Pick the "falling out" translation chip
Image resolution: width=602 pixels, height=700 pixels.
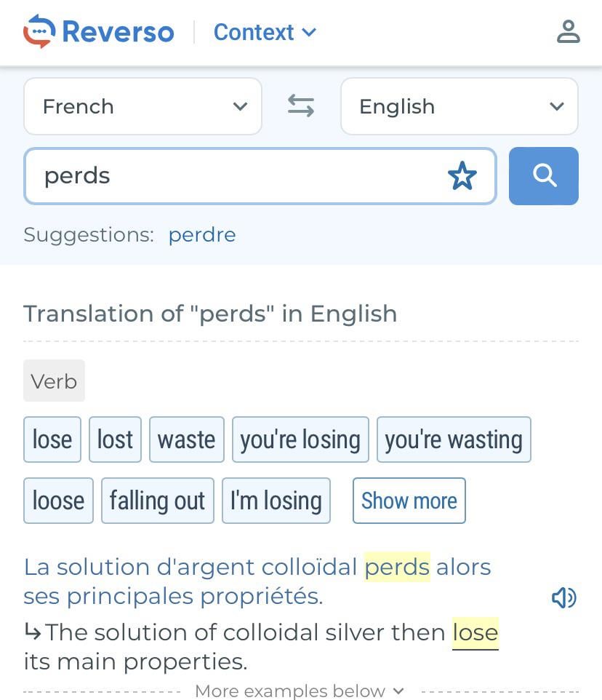point(157,501)
